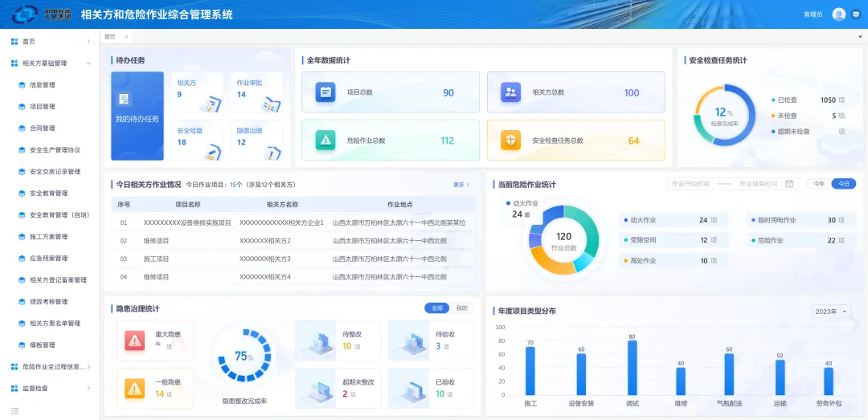Switch 隐患治理统计 to 我的

tap(461, 308)
